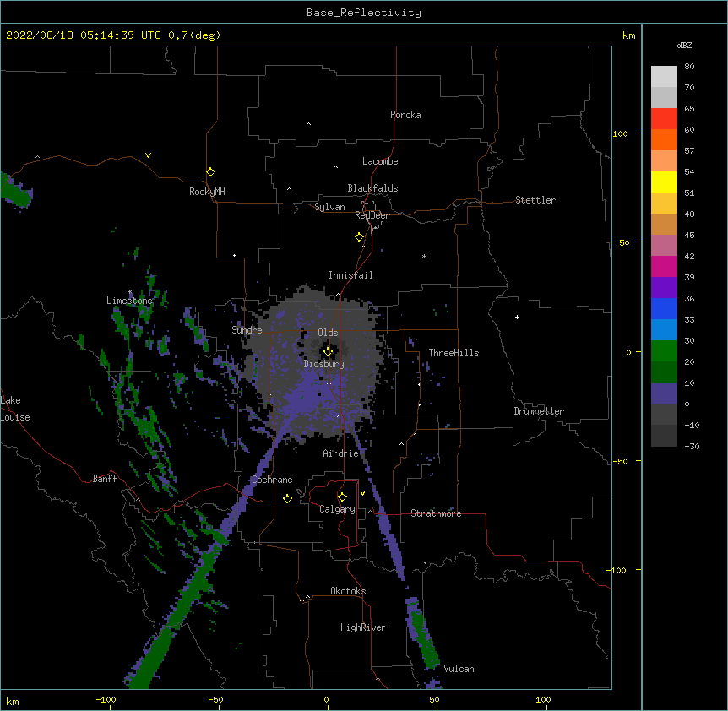Click the yellow diamond marker south of RedDeer
The width and height of the screenshot is (728, 711).
click(360, 237)
